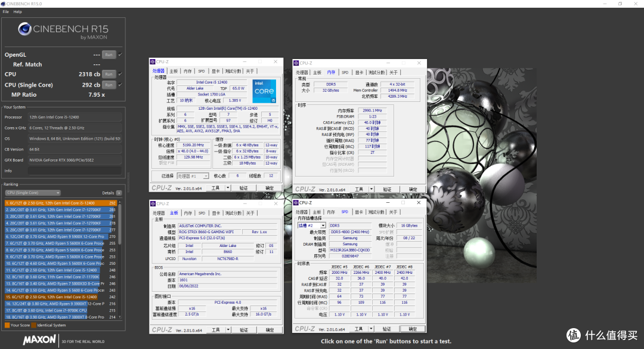Click the Intel Core i5 12400 name field

click(212, 82)
